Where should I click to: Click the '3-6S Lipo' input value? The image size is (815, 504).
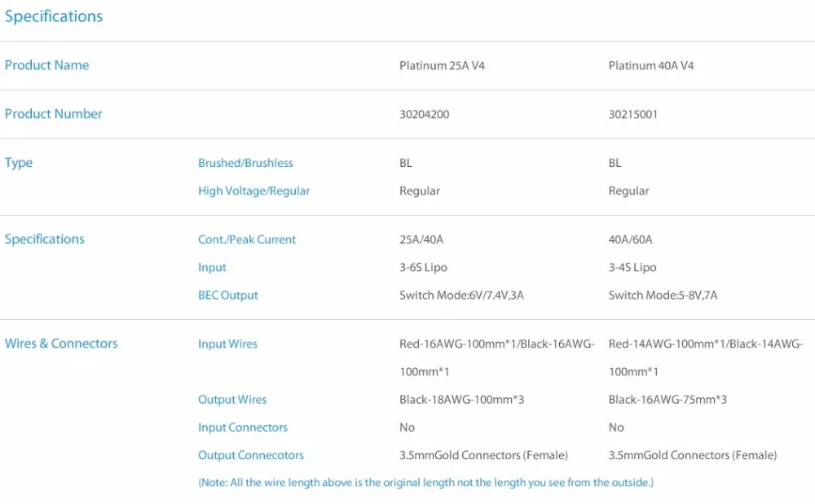(x=423, y=268)
